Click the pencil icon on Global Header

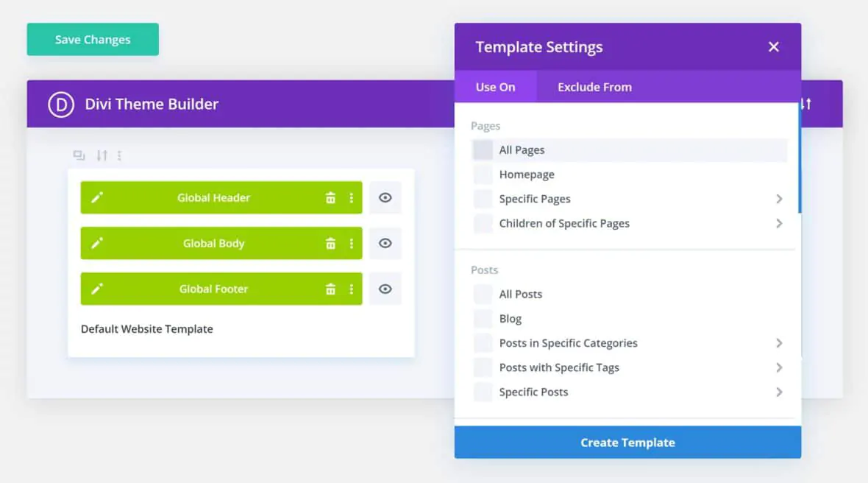[x=97, y=197]
